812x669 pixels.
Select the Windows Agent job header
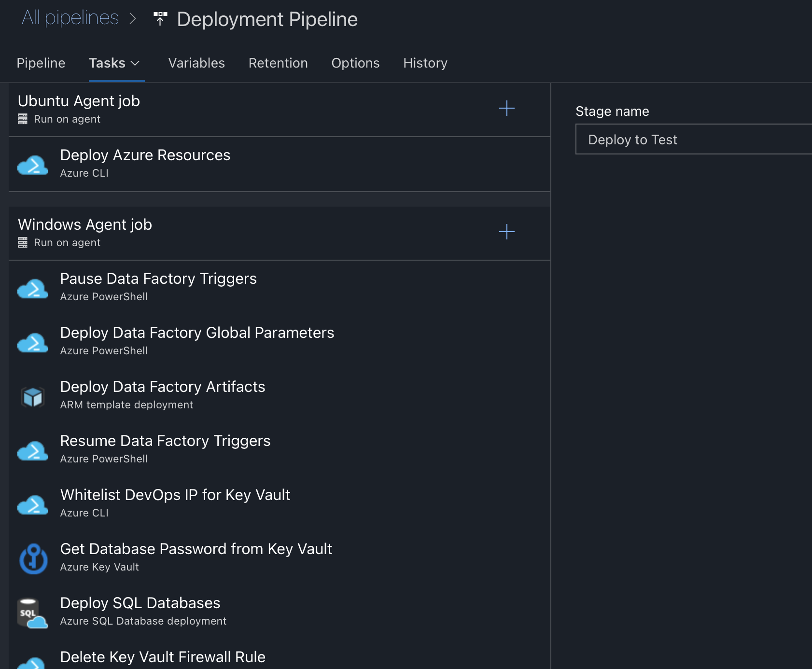(280, 233)
